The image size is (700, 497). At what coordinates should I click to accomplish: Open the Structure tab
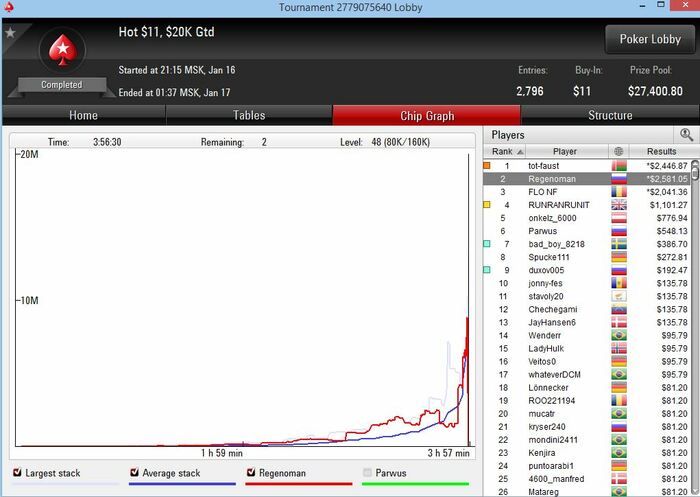pyautogui.click(x=610, y=115)
